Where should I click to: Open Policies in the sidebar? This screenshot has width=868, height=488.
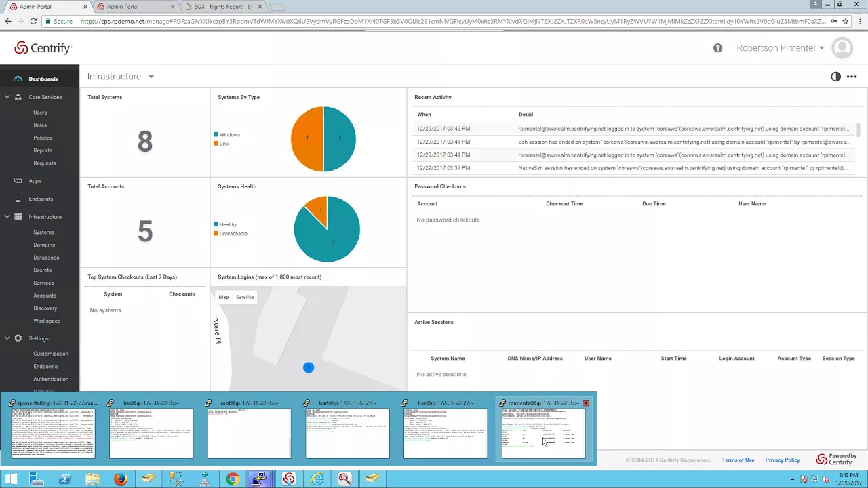pyautogui.click(x=43, y=138)
